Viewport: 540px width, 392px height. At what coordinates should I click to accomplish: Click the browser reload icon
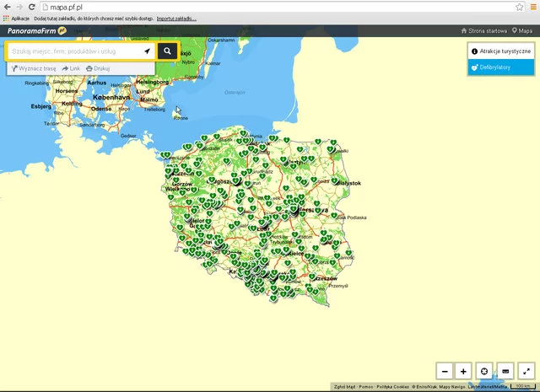(31, 7)
